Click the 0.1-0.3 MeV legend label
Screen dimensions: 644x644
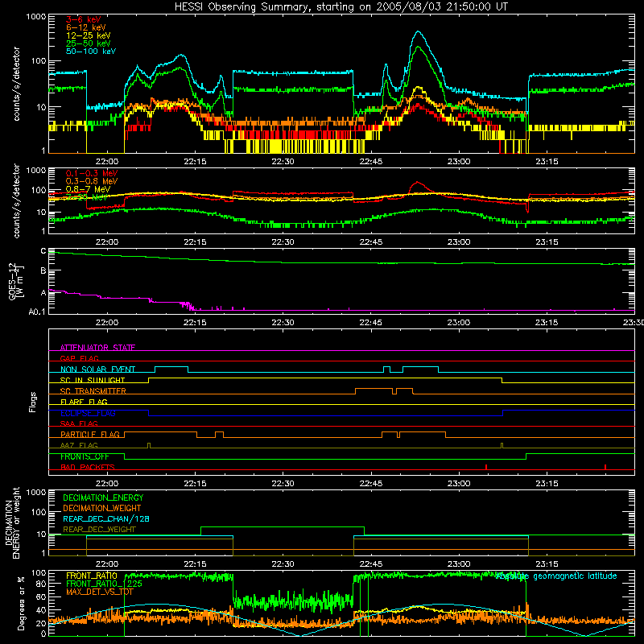92,173
